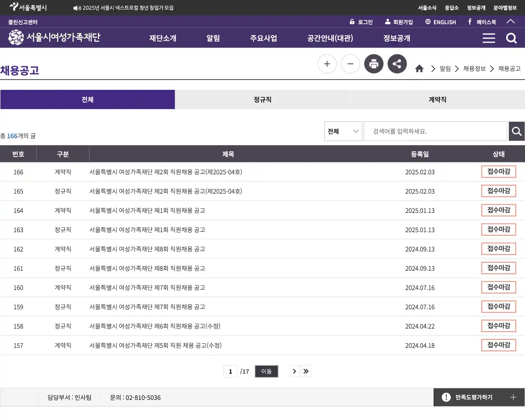
Task: Visit the foundation's Facebook page
Action: (482, 22)
